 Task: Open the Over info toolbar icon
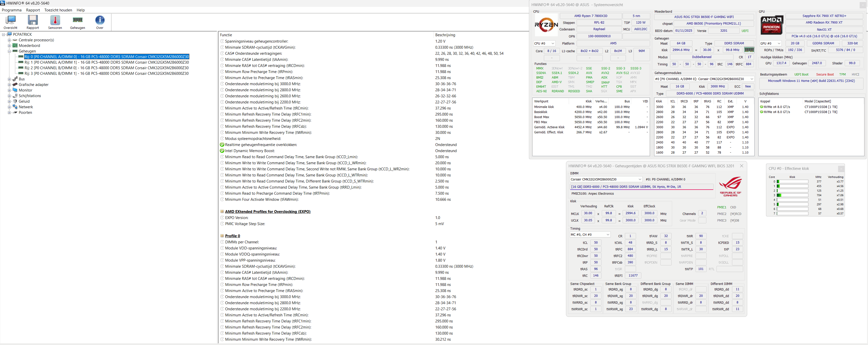(100, 20)
